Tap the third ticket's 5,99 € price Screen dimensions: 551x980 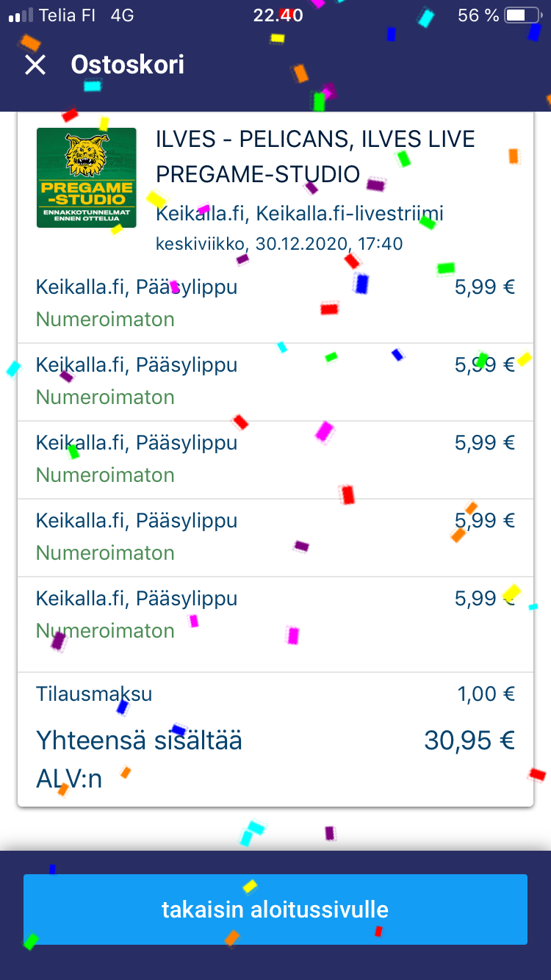[x=484, y=443]
